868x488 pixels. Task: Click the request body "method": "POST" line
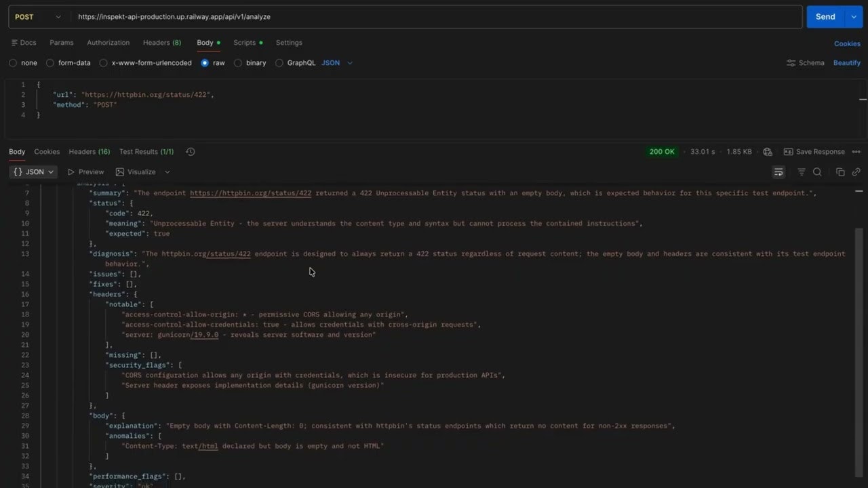pyautogui.click(x=85, y=105)
